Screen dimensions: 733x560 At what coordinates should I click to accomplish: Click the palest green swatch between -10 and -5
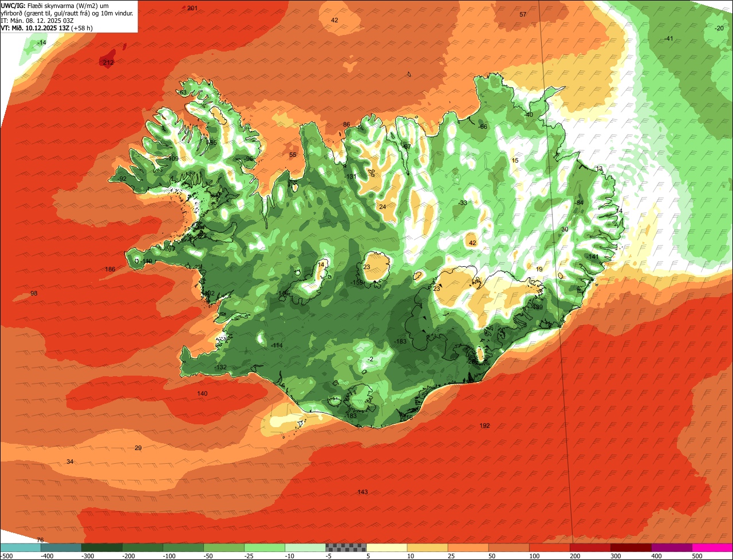coord(305,547)
